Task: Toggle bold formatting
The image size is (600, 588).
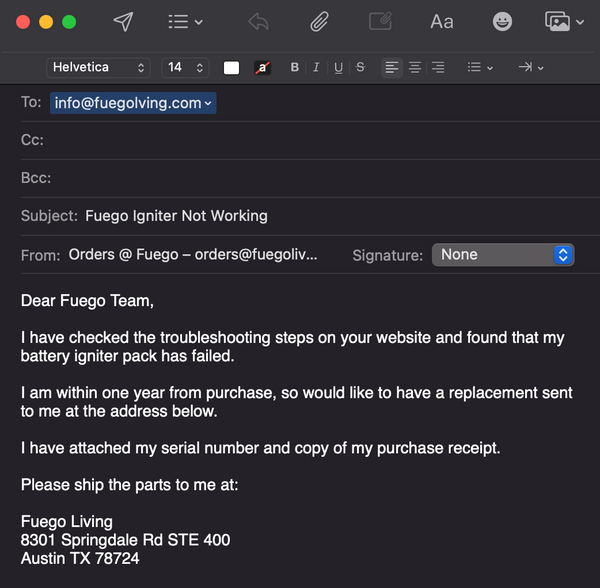Action: point(295,68)
